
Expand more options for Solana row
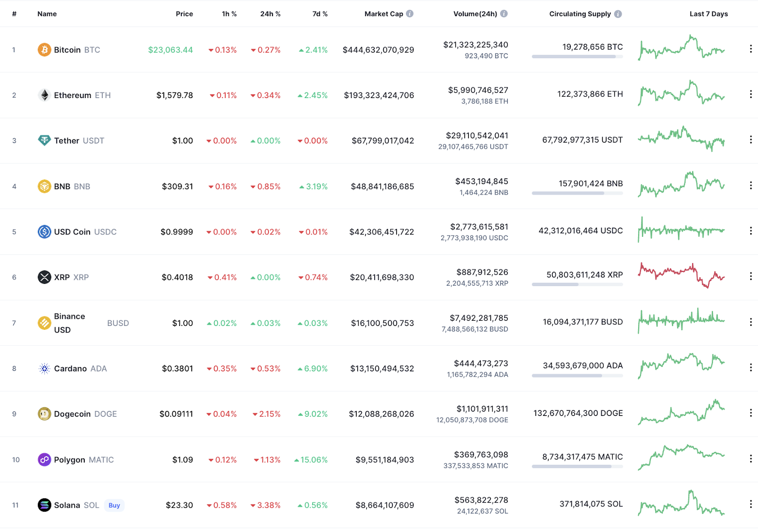(x=750, y=504)
